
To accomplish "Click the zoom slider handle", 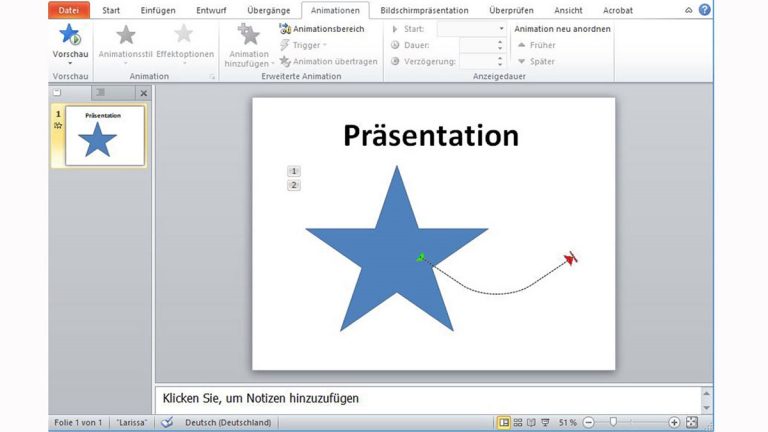I will (x=613, y=423).
